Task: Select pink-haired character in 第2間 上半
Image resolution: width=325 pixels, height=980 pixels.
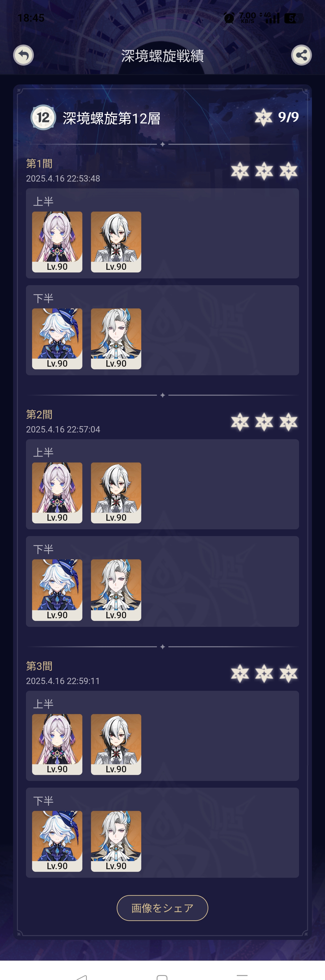Action: click(57, 493)
